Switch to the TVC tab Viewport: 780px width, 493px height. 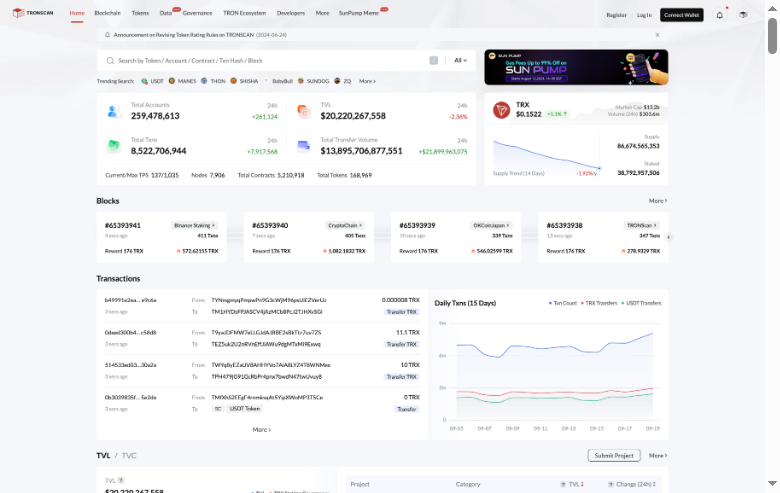pyautogui.click(x=129, y=455)
